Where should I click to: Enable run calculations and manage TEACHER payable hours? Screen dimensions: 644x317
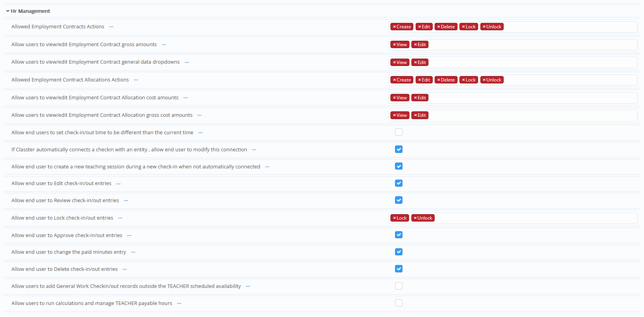pyautogui.click(x=399, y=303)
